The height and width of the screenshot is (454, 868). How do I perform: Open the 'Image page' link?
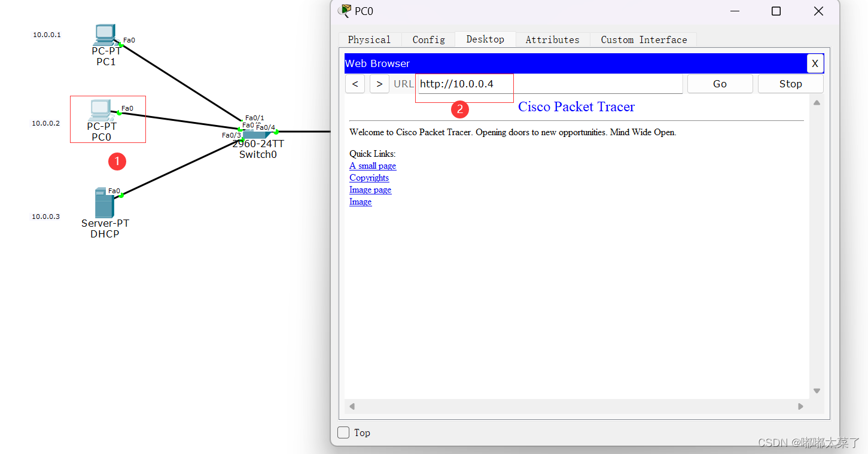click(x=370, y=190)
